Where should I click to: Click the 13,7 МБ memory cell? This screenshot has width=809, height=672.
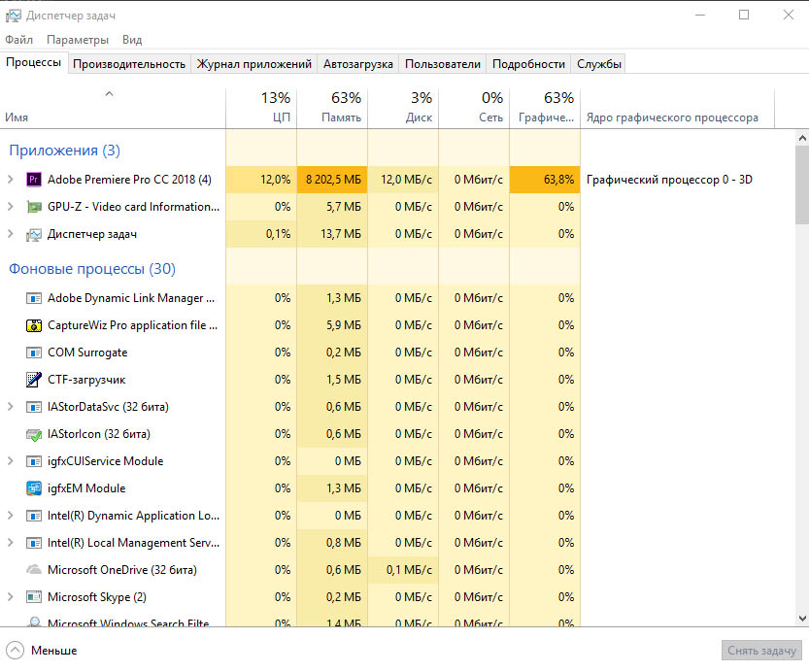click(x=332, y=234)
